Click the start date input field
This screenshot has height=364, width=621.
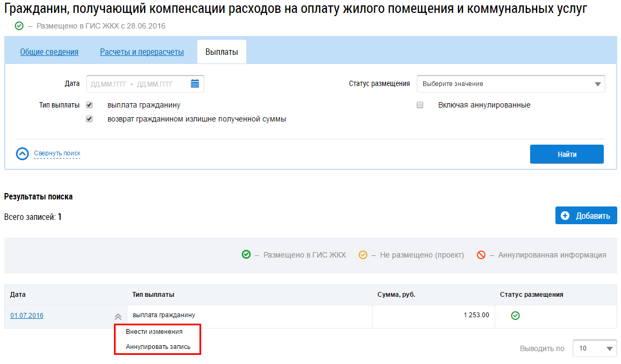click(x=109, y=84)
